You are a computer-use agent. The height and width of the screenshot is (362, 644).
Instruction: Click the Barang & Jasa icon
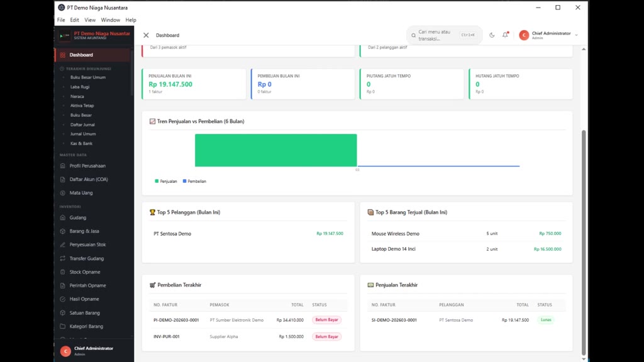point(62,231)
